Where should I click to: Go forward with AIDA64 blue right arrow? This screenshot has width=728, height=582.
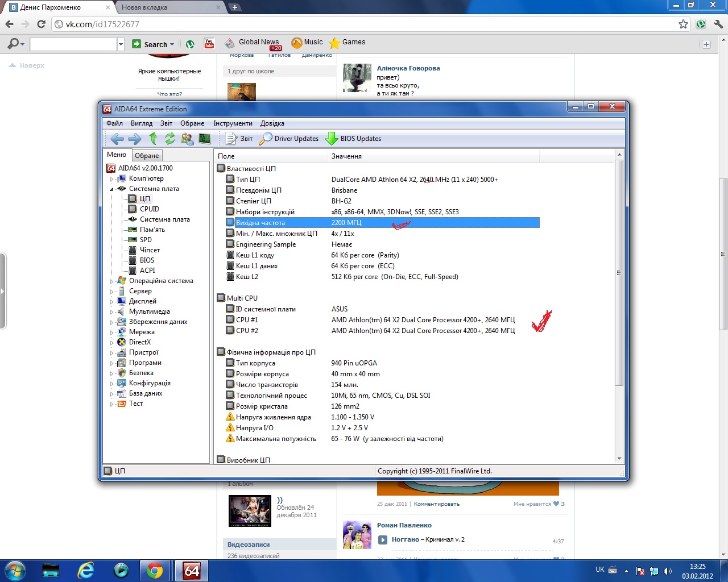coord(135,139)
